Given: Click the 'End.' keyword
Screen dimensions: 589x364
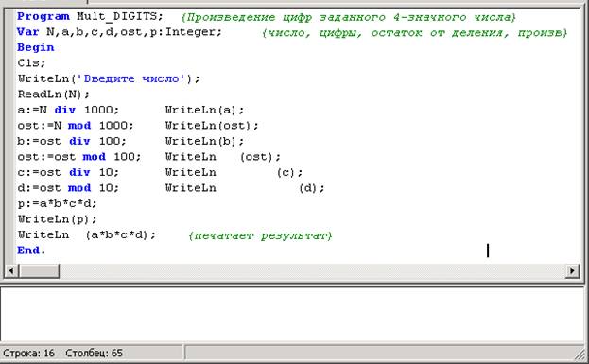Looking at the screenshot, I should click(31, 251).
